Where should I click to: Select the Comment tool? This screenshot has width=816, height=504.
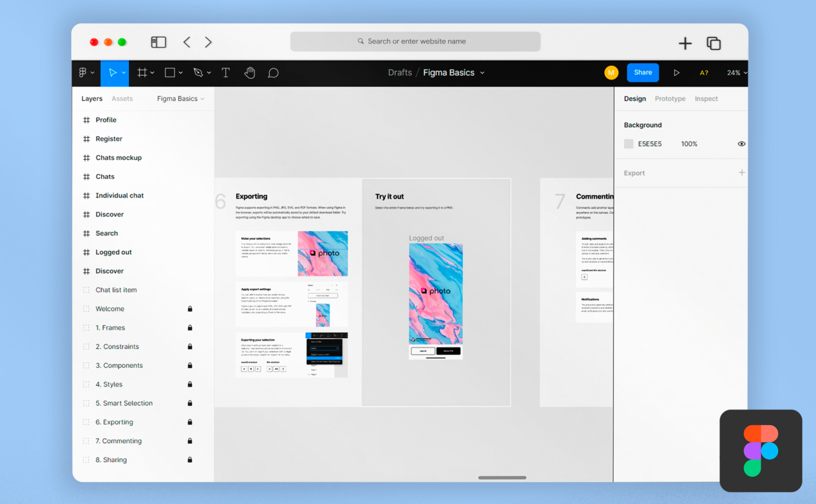coord(273,73)
